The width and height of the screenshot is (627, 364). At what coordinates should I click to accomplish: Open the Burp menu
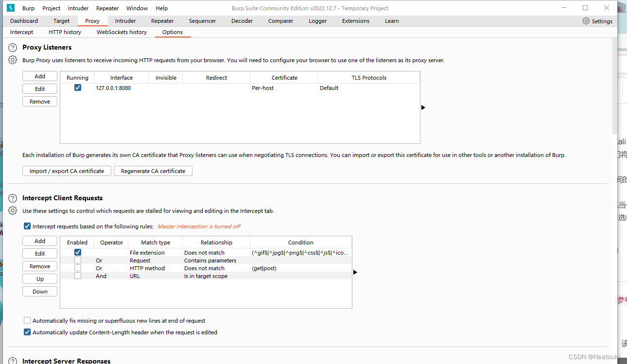coord(28,8)
